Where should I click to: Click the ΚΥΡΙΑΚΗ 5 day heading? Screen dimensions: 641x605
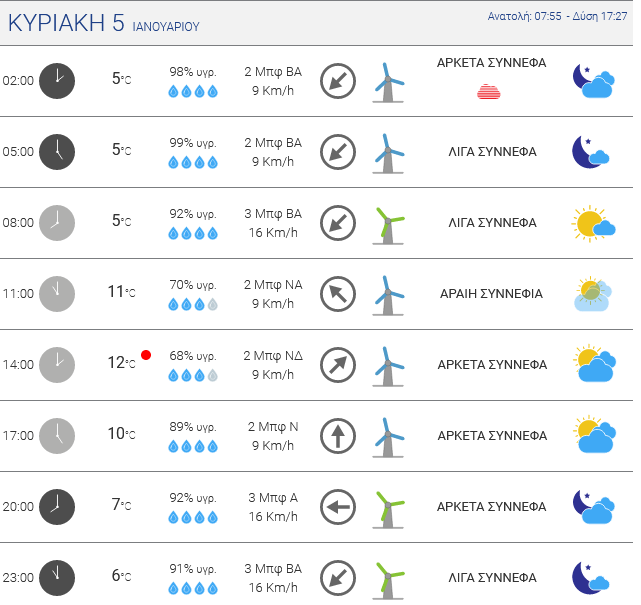tap(103, 25)
